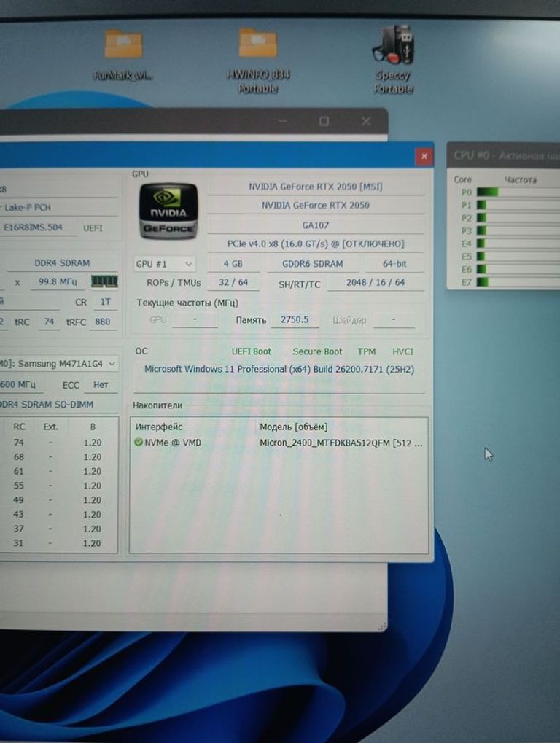Click the 'CPU #0' window title bar

pyautogui.click(x=504, y=155)
